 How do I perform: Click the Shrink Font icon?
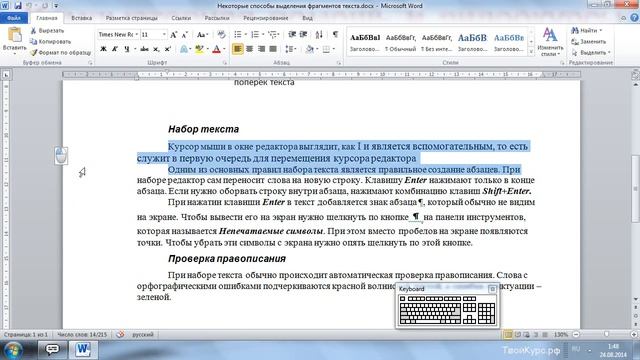184,35
